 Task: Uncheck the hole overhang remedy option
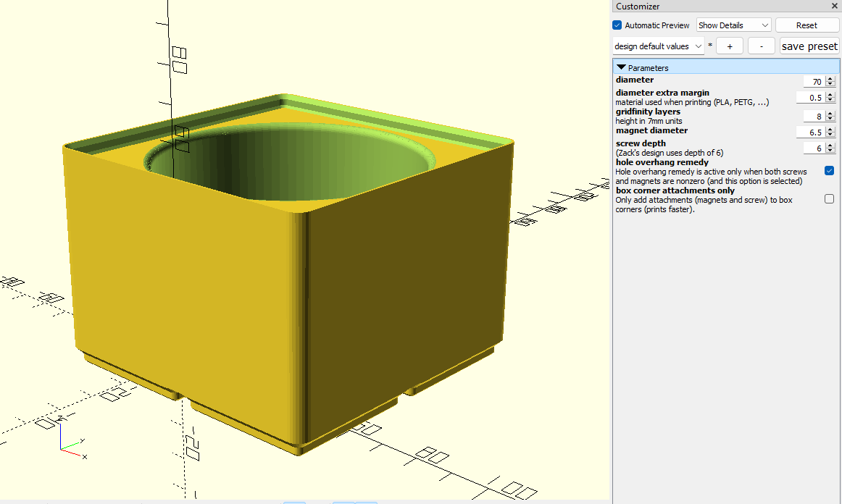[829, 171]
